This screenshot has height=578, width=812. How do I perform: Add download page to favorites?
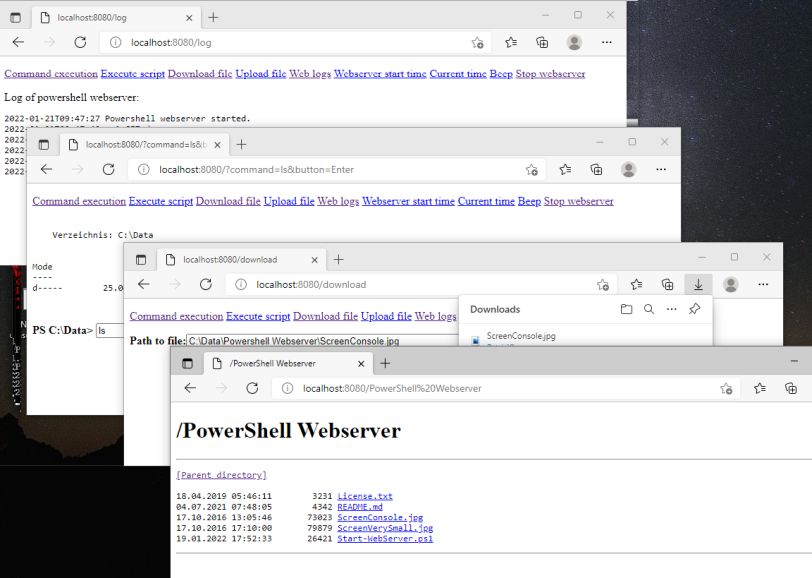tap(603, 284)
